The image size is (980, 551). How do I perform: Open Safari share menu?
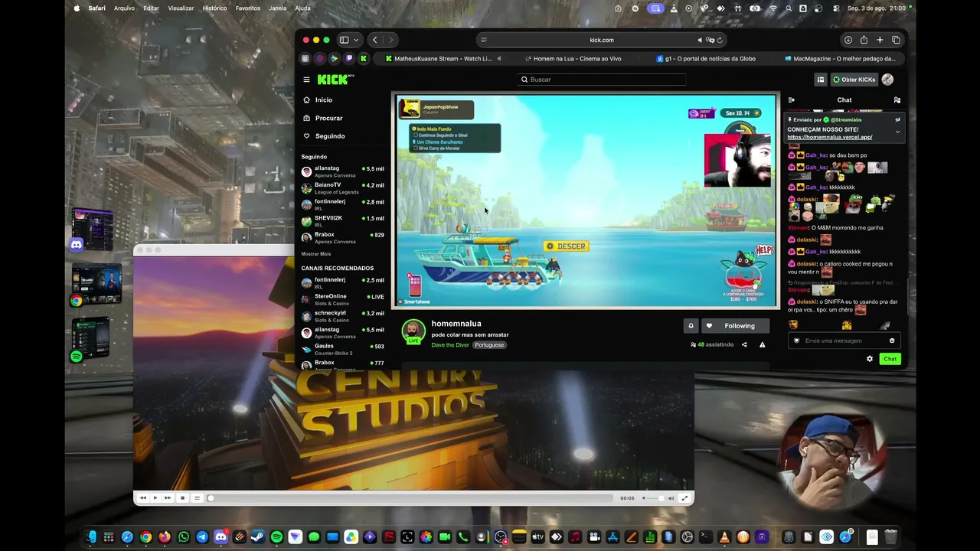coord(864,40)
